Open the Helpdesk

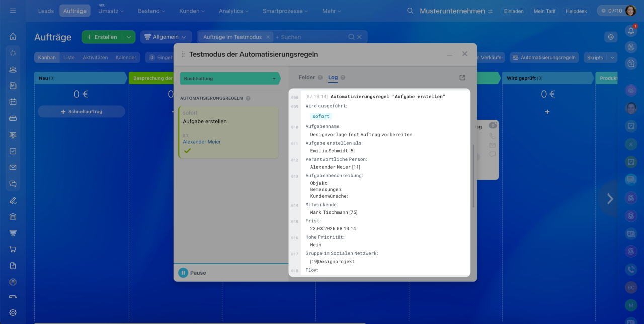tap(576, 11)
